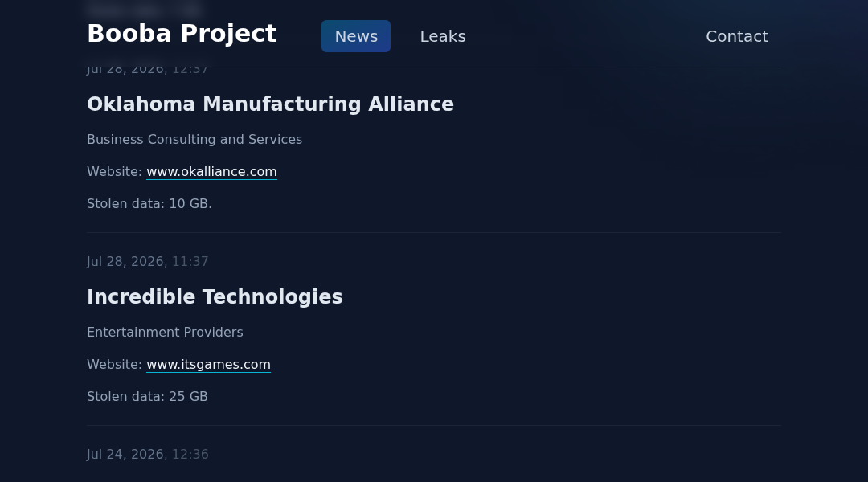Click the Stolen data: 25 GB line
868x482 pixels.
click(147, 396)
